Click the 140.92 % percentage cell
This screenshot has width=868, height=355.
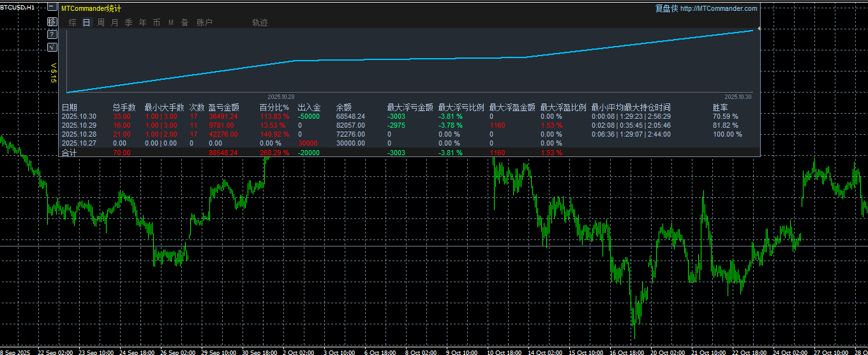(274, 134)
